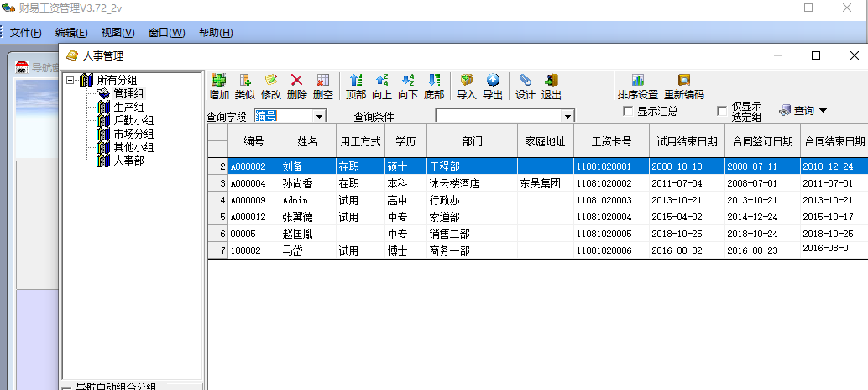Expand the 查询 dropdown arrow
Image resolution: width=868 pixels, height=390 pixels.
823,111
